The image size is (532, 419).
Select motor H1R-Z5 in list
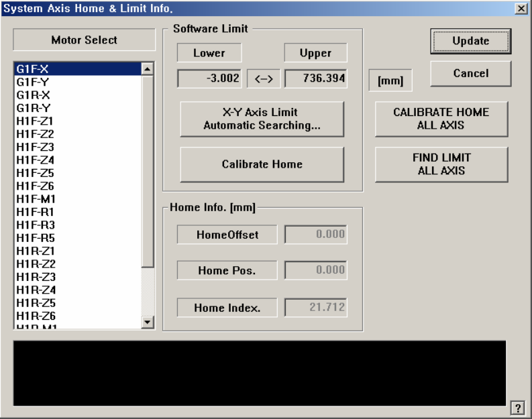[x=78, y=303]
